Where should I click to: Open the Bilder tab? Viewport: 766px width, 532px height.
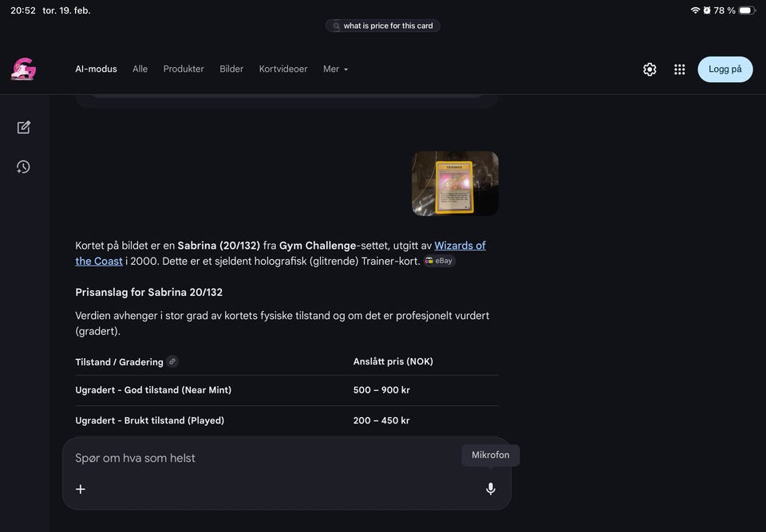pyautogui.click(x=231, y=69)
